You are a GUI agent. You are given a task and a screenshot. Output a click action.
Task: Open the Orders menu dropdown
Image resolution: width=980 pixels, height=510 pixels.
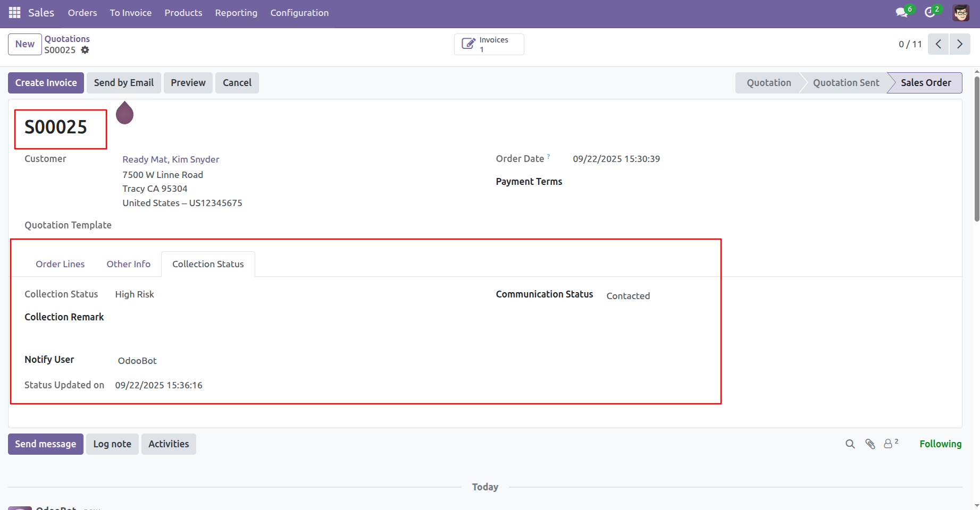tap(82, 13)
